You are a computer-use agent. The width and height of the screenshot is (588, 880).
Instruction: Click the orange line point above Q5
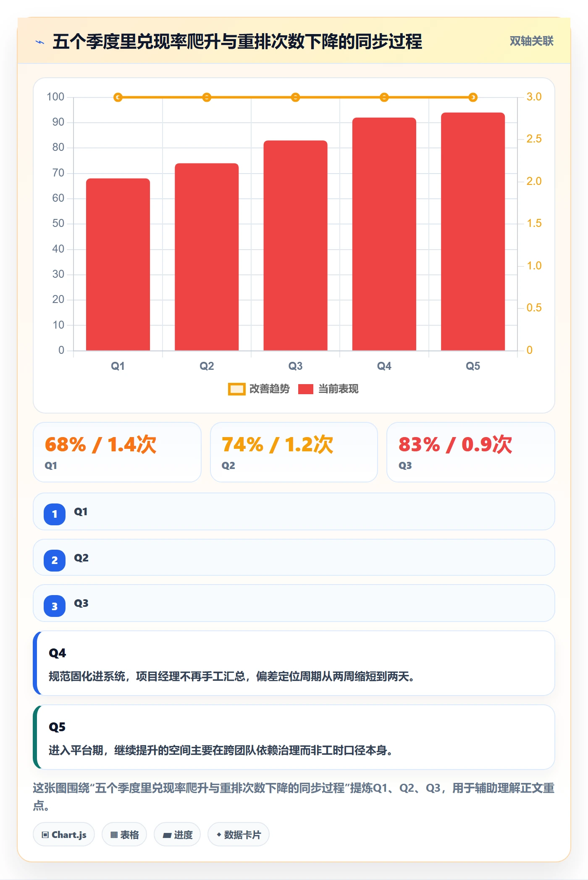coord(473,97)
